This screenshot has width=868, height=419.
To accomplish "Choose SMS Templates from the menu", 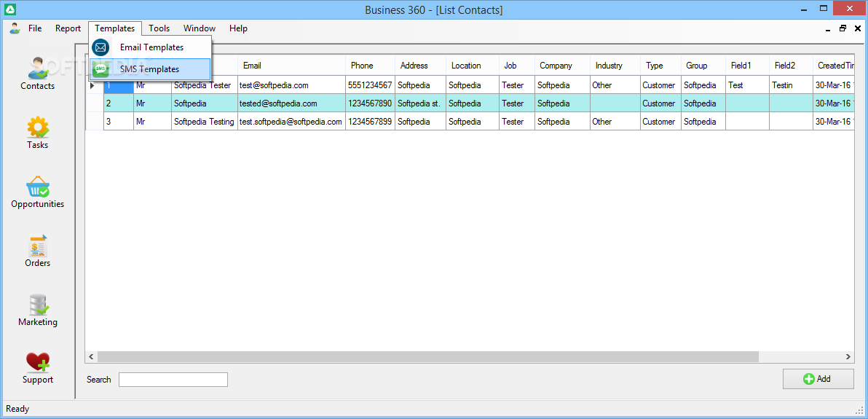I will [x=150, y=69].
